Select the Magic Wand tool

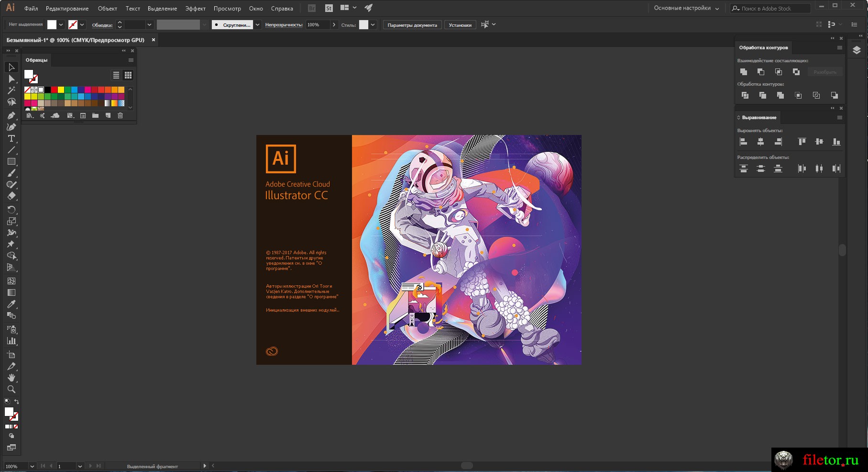11,90
